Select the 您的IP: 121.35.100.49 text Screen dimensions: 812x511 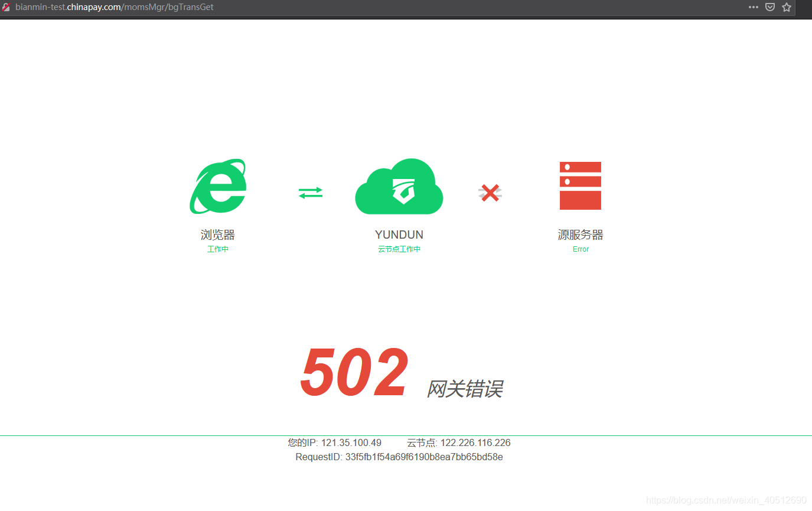[335, 442]
